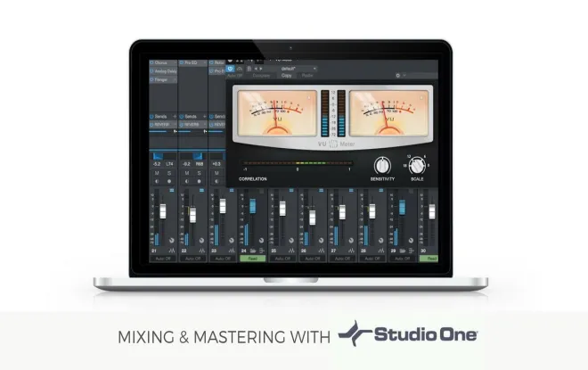
Task: Click channel 24 blue fader handle
Action: click(252, 207)
